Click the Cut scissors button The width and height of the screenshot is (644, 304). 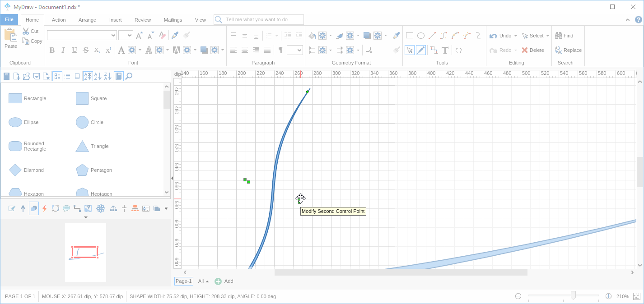[x=31, y=31]
